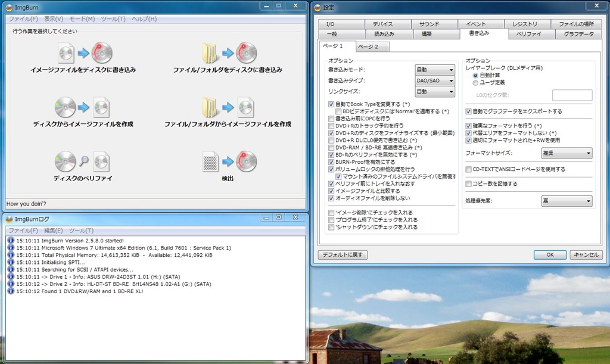Image resolution: width=610 pixels, height=364 pixels.
Task: Toggle 'BD-Rのベリファイを無効にする' checkbox
Action: click(x=331, y=155)
